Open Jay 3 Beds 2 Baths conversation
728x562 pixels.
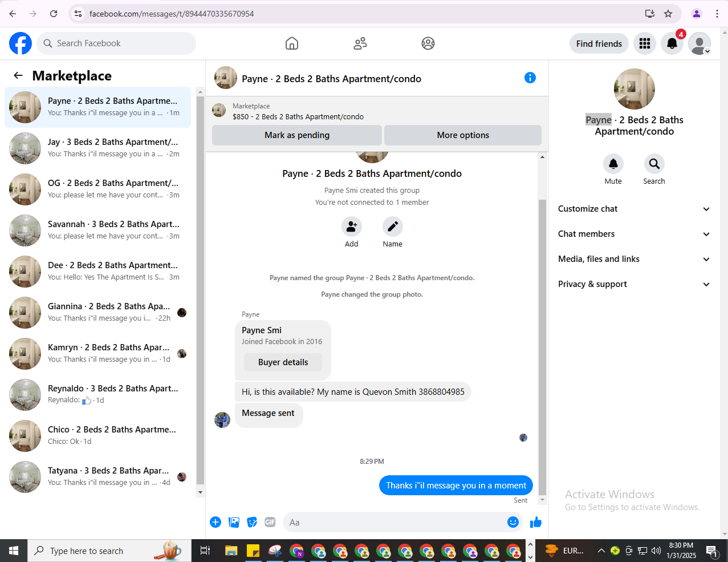tap(97, 148)
